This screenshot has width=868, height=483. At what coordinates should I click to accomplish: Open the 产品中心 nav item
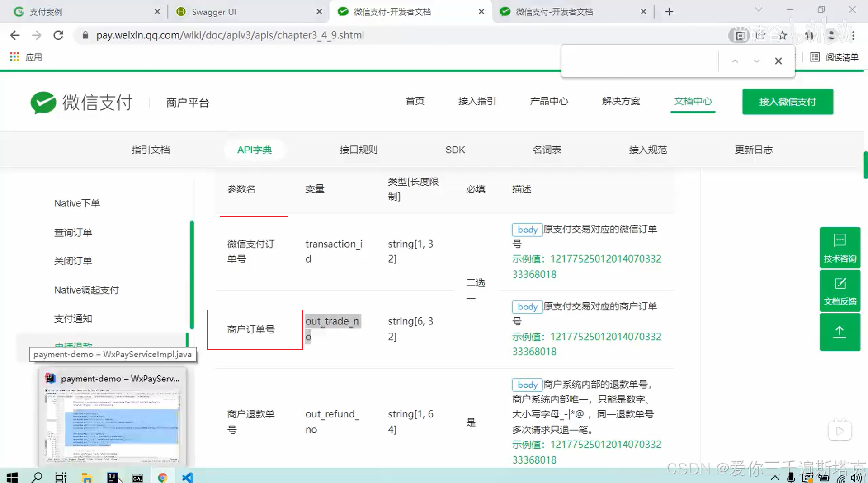(x=549, y=101)
